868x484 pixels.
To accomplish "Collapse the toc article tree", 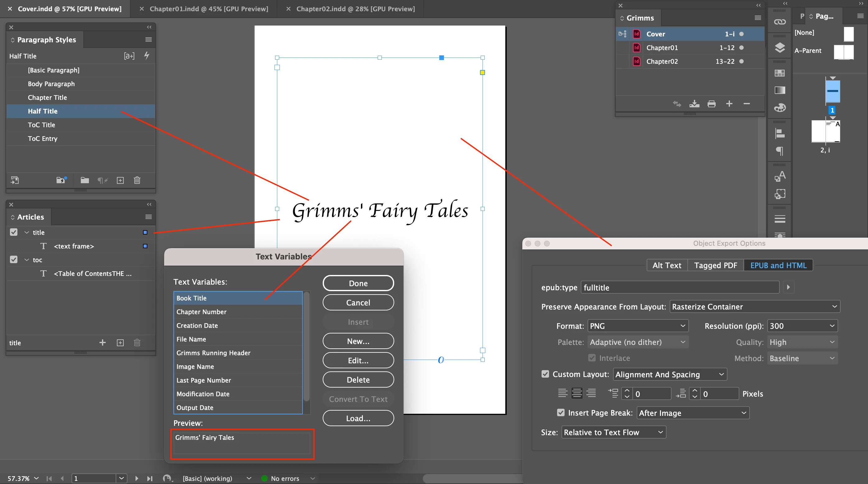I will click(x=27, y=260).
